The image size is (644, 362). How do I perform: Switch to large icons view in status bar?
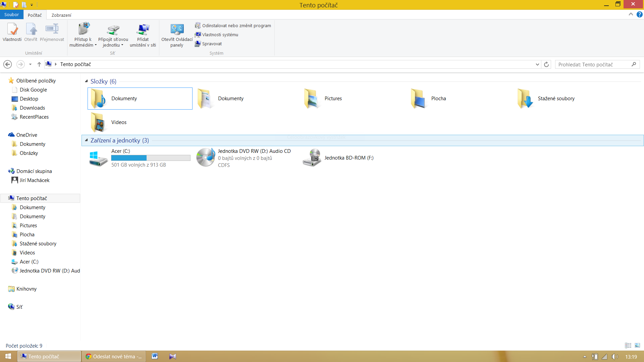click(637, 345)
